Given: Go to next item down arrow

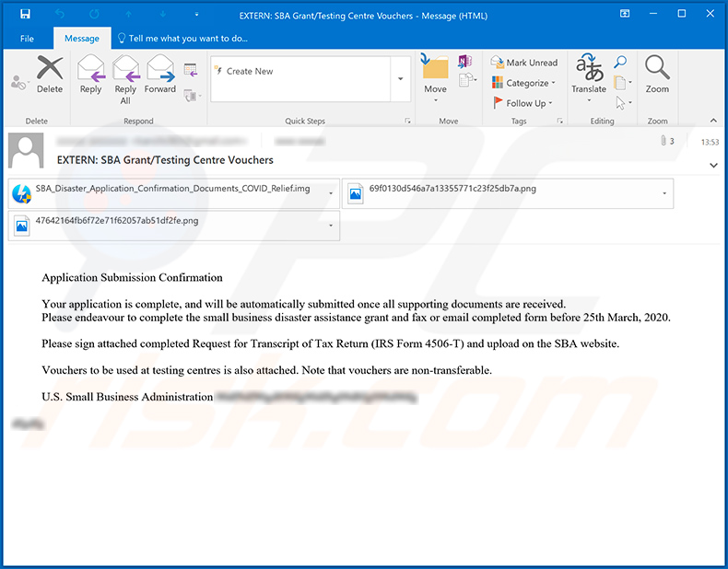Looking at the screenshot, I should [x=163, y=14].
